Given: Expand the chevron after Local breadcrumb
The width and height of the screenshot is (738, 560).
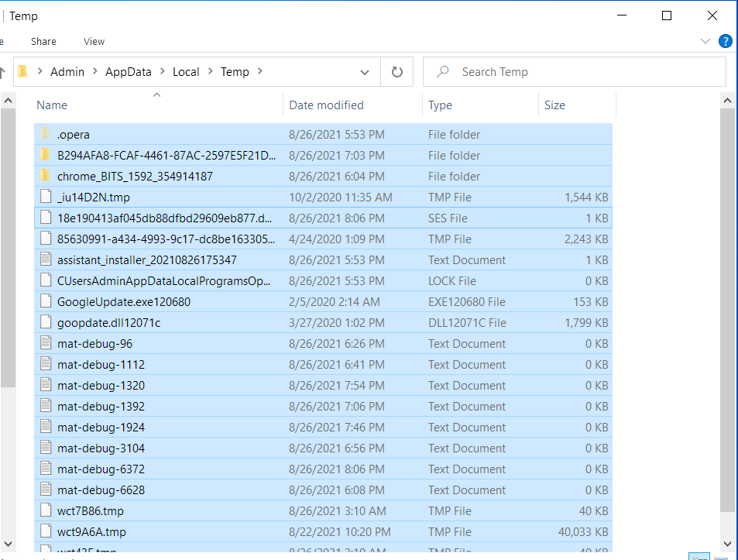Looking at the screenshot, I should 210,72.
